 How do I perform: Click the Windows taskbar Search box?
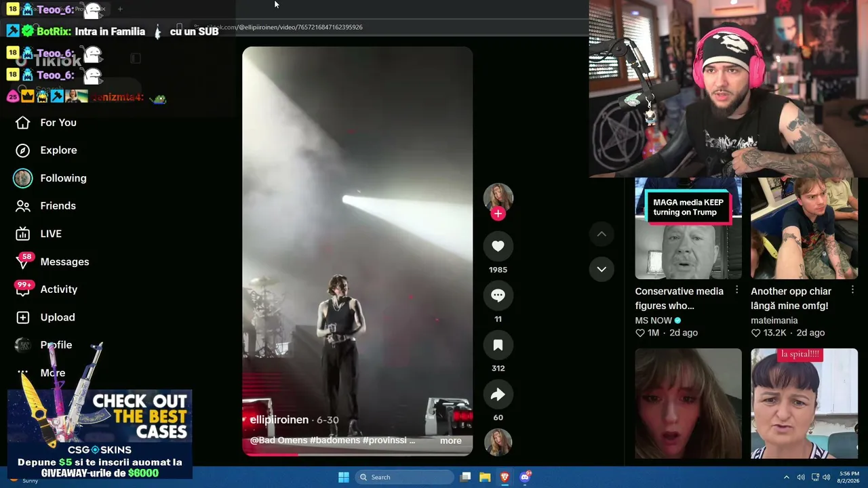tap(405, 477)
